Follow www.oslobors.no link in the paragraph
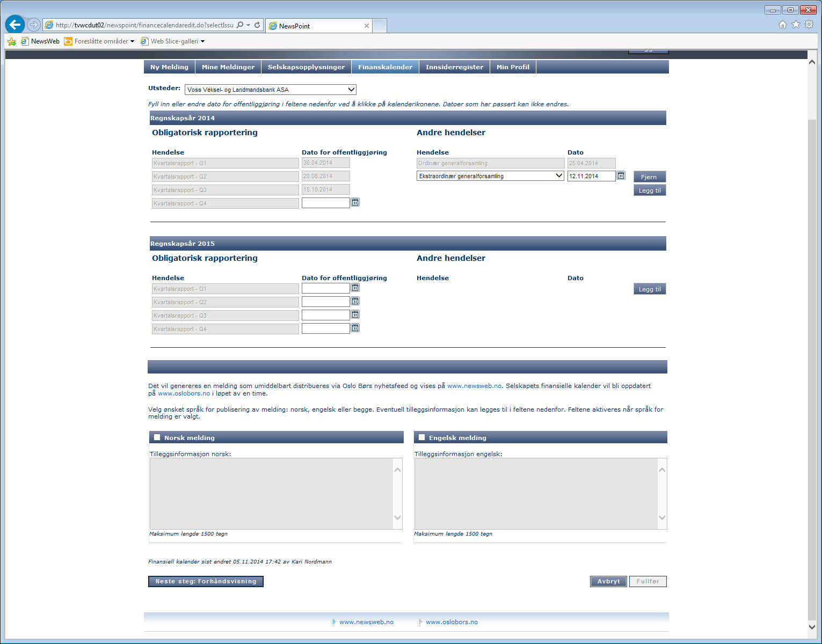Screen dimensions: 822x644 (x=184, y=393)
